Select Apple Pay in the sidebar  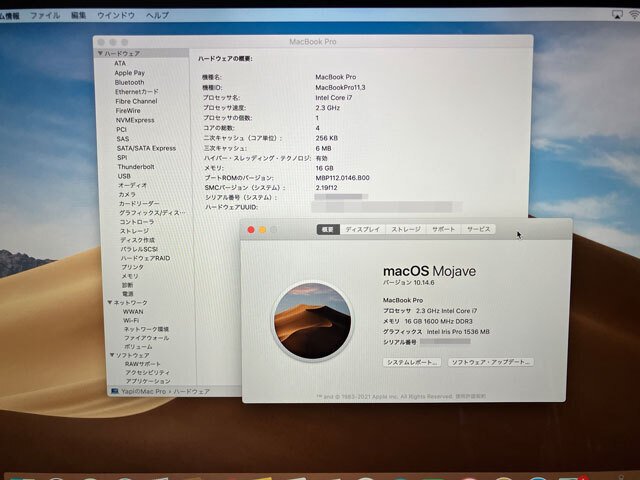130,73
